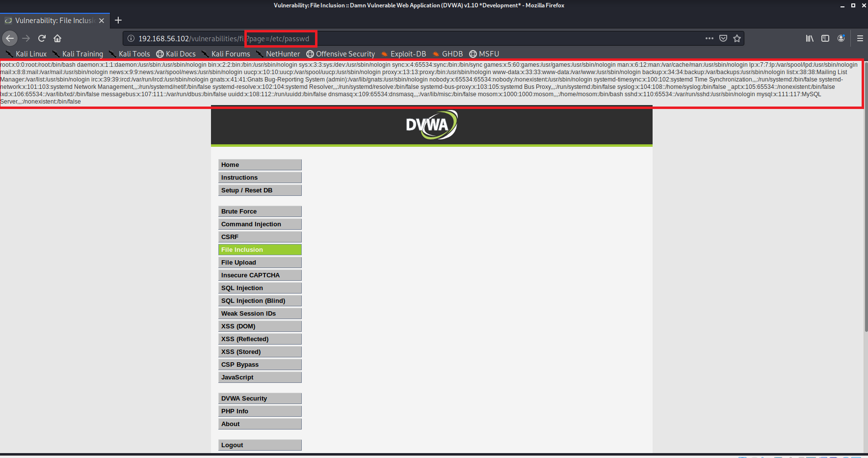Select the Brute Force vulnerability

coord(260,212)
